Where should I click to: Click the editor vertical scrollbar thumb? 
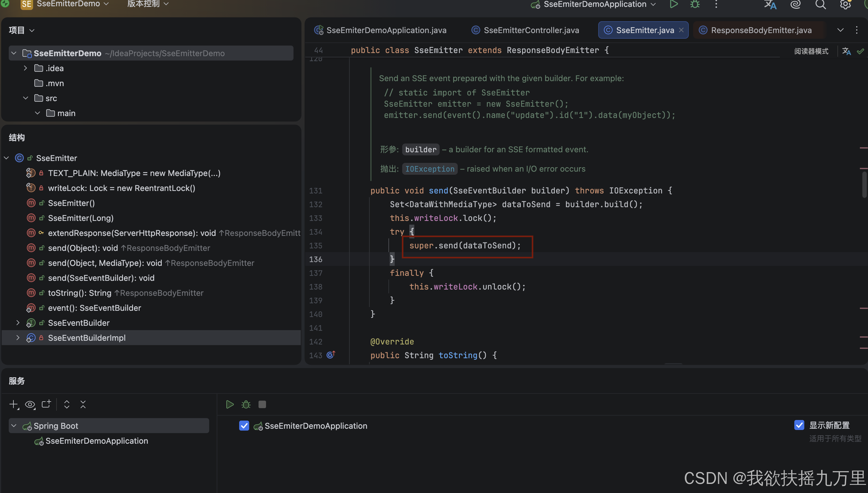864,184
